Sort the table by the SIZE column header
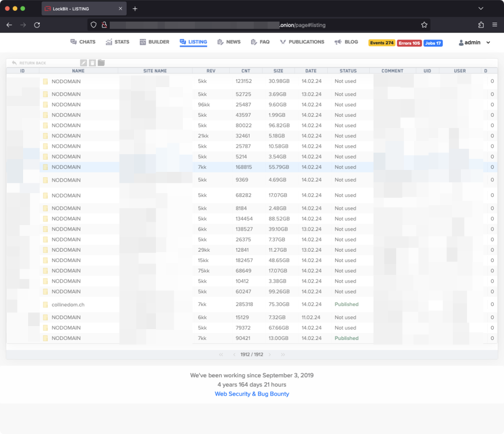The height and width of the screenshot is (434, 504). pos(278,71)
